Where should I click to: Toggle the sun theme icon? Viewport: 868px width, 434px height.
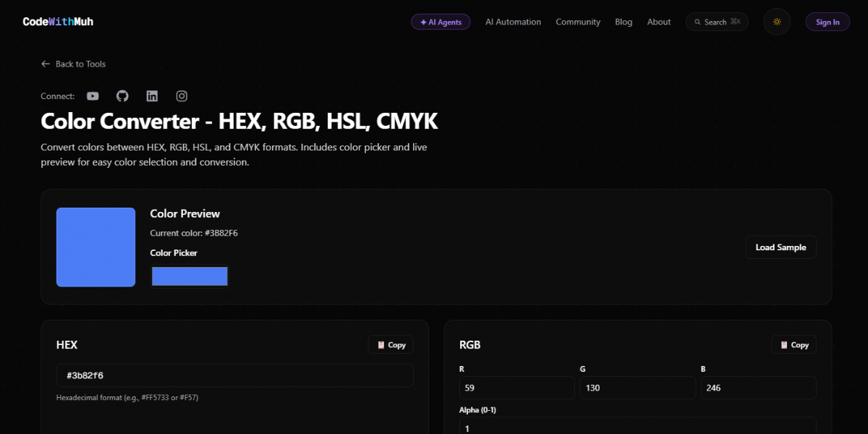pos(777,22)
